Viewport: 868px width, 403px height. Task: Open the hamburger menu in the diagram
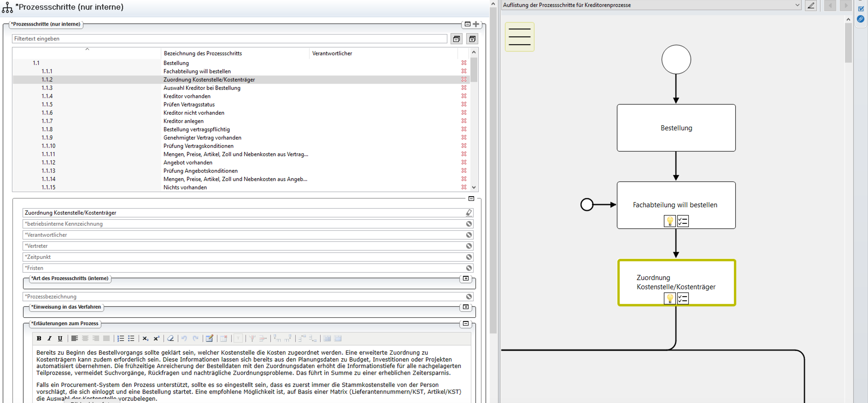click(x=519, y=37)
